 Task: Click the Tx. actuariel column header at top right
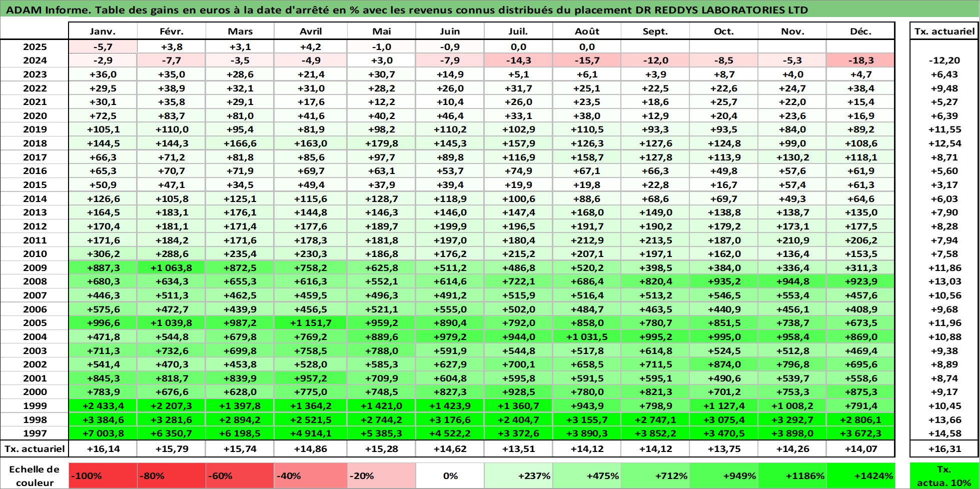point(944,31)
